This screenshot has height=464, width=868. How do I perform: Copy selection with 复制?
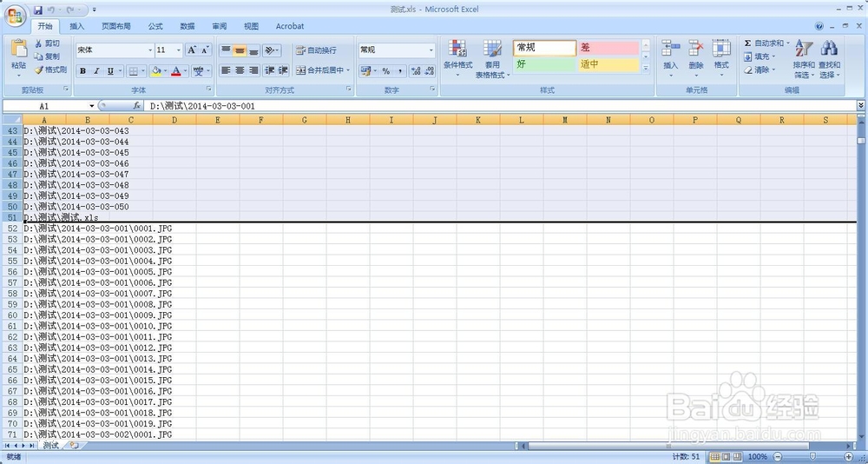tap(47, 56)
